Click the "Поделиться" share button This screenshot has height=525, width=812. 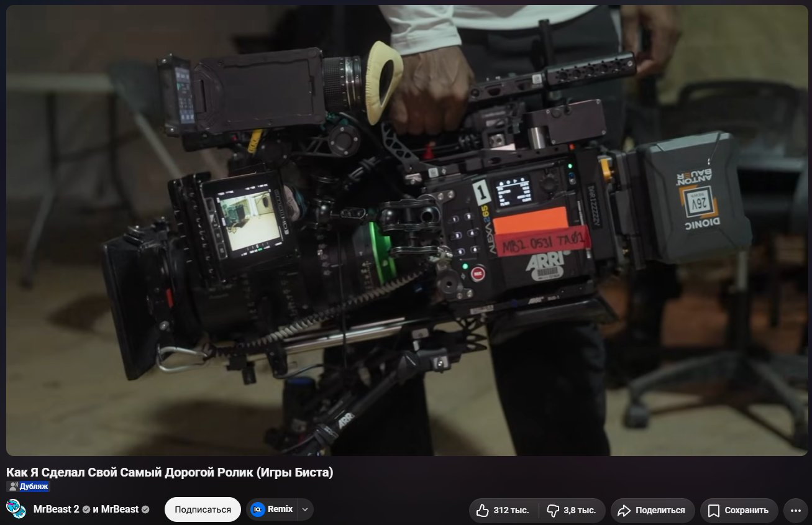[x=652, y=510]
